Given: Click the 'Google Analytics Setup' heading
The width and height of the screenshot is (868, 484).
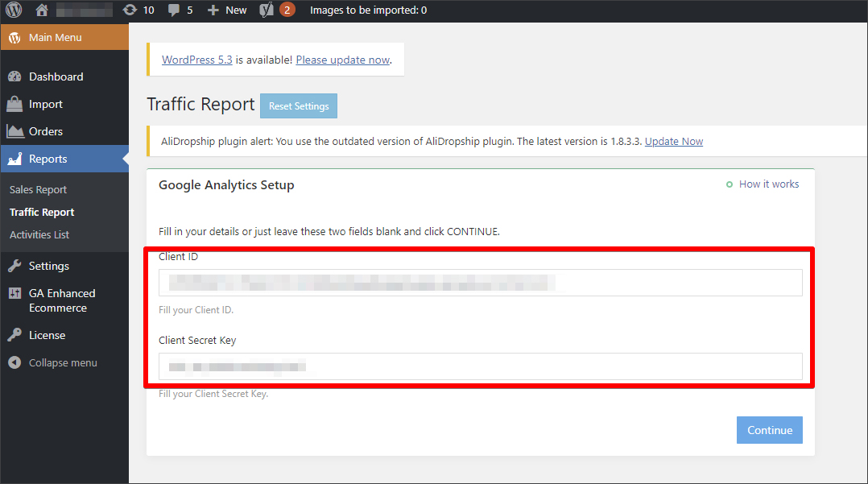Looking at the screenshot, I should pyautogui.click(x=226, y=185).
